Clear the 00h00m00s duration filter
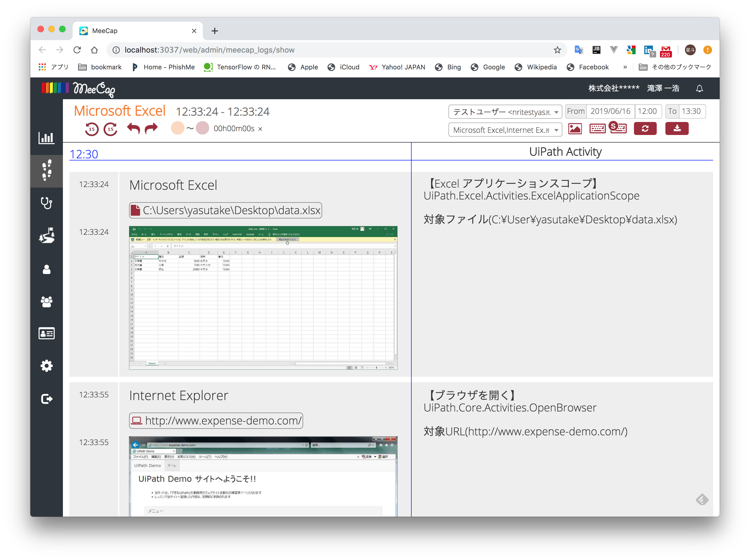The width and height of the screenshot is (750, 560). click(260, 129)
